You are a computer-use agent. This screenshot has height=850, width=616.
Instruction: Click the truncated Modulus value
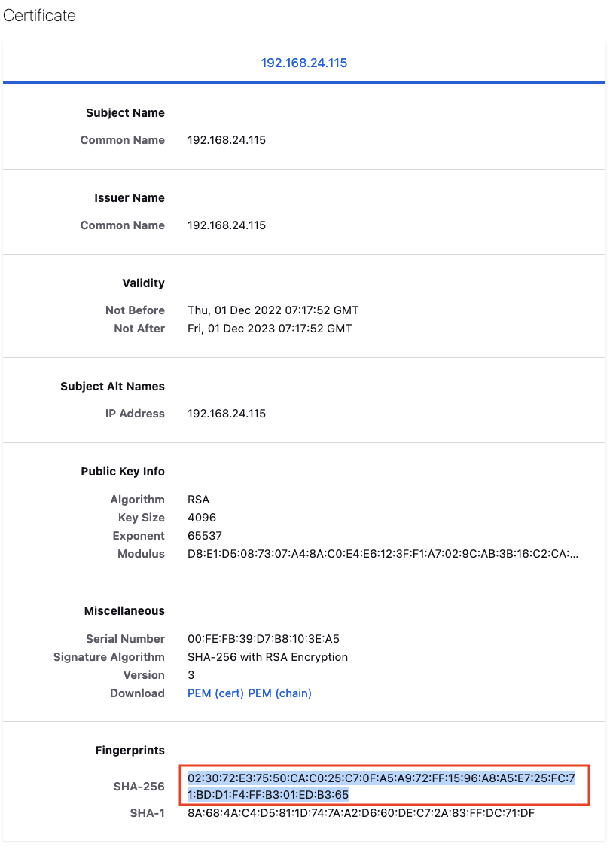[383, 554]
